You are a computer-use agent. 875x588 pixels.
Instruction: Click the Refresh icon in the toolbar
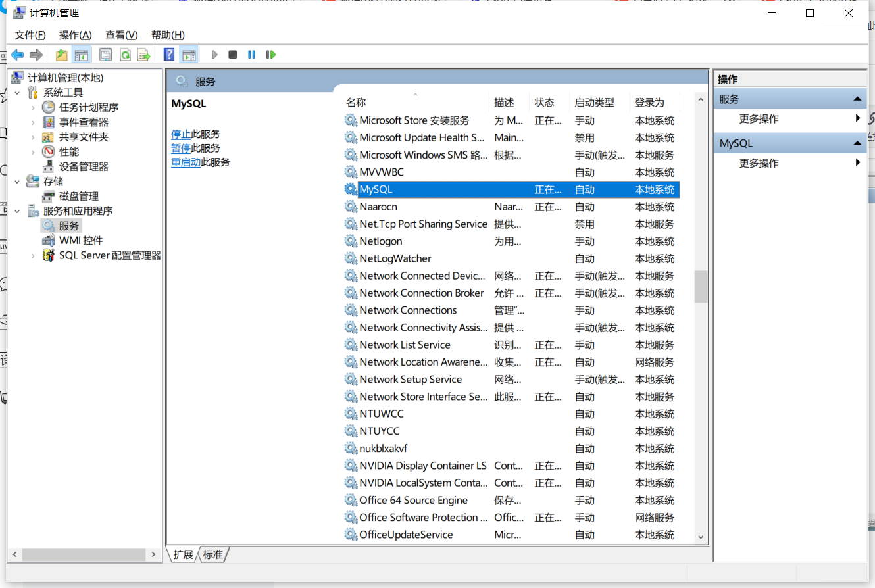coord(125,54)
